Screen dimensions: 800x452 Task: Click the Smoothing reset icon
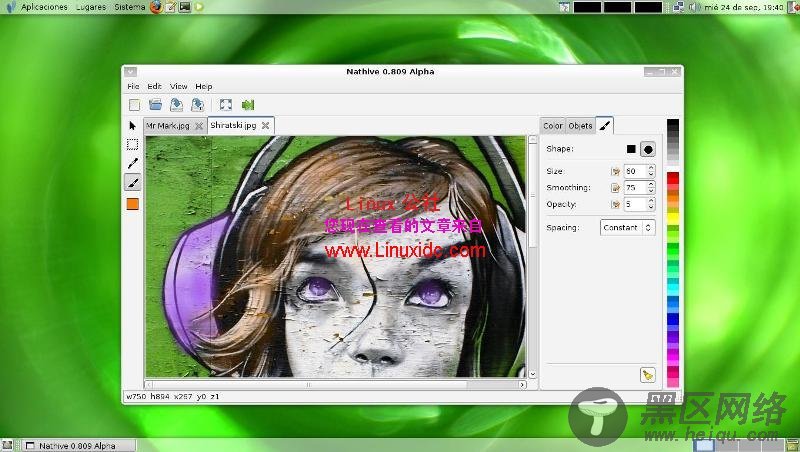615,188
